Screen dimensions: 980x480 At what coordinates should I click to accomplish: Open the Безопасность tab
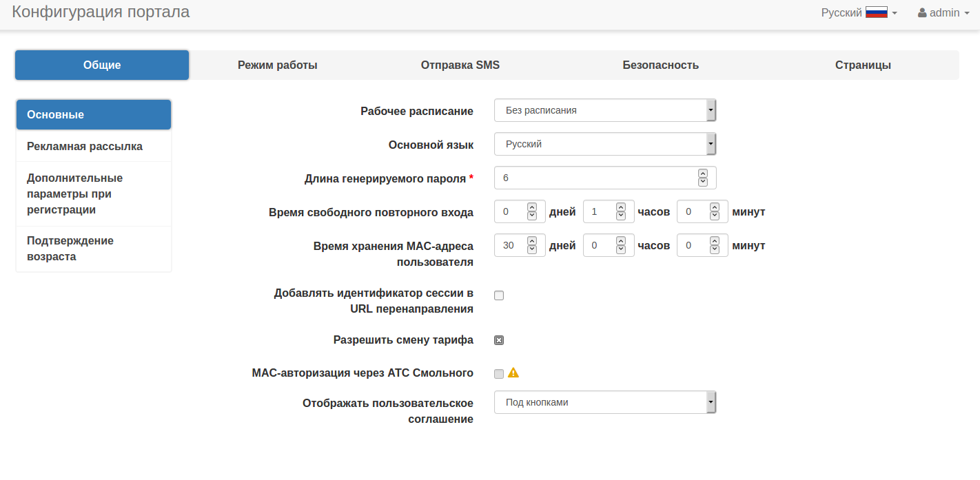click(x=660, y=65)
